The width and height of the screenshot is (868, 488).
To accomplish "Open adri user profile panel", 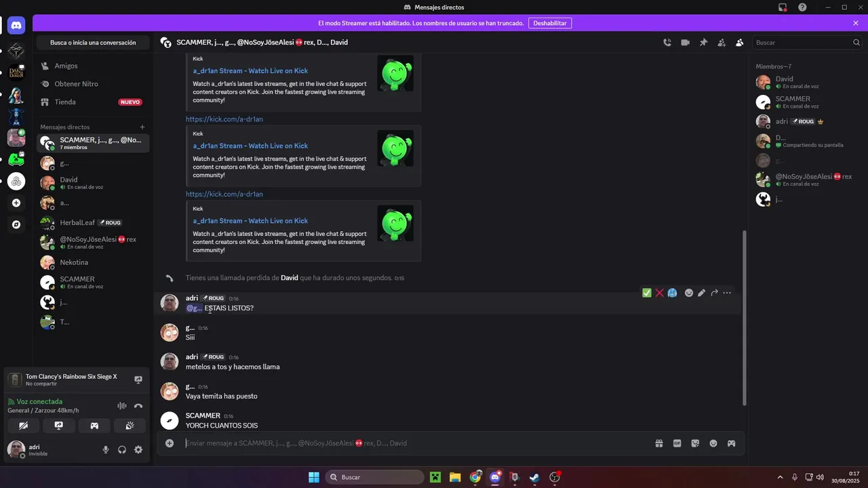I will click(51, 449).
